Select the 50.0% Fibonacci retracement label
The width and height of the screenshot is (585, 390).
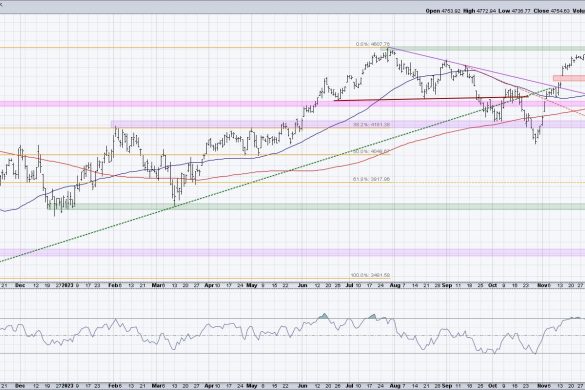[372, 152]
